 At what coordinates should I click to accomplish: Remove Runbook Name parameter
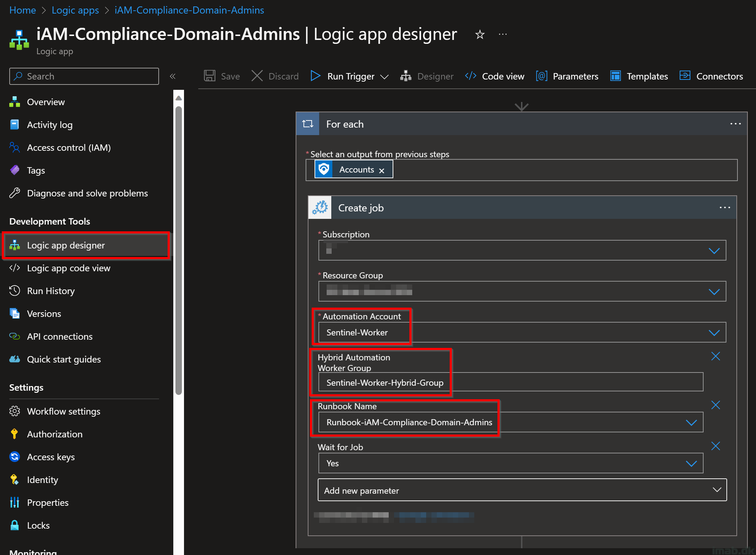pos(716,405)
